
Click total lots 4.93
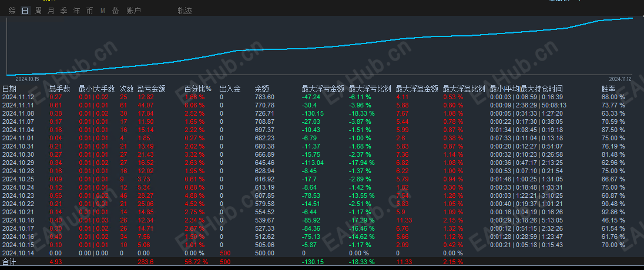pos(55,262)
